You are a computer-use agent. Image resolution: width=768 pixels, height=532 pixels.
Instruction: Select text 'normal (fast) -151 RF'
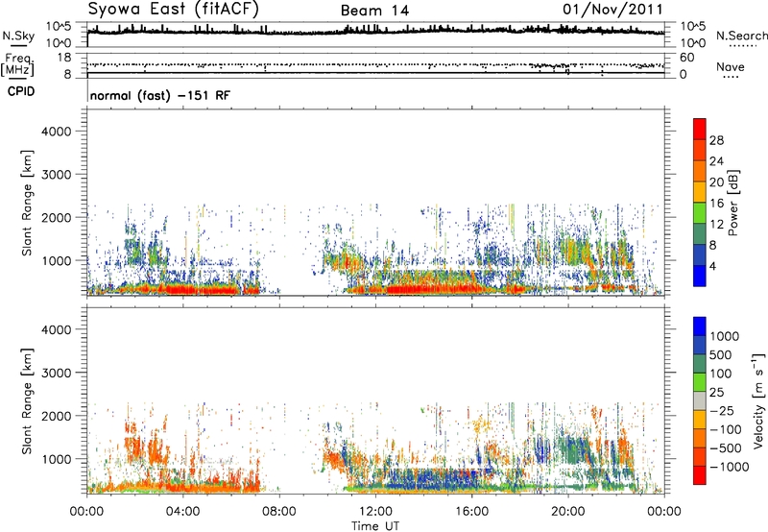[159, 95]
